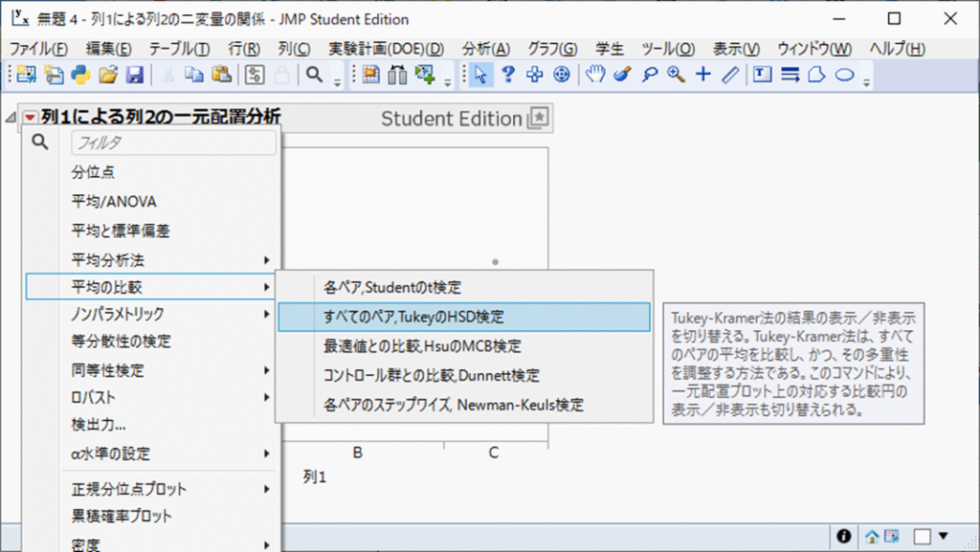980x552 pixels.
Task: Click the red triangle report menu
Action: 31,118
